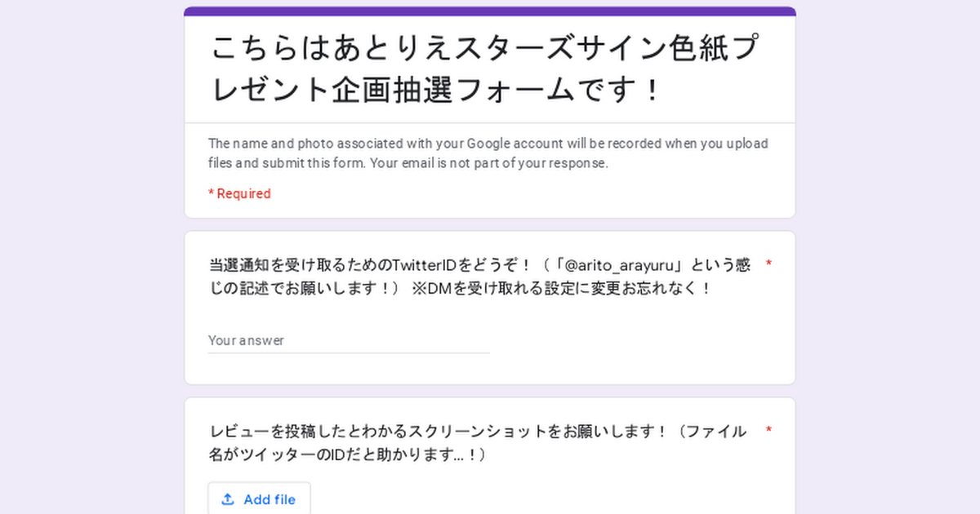This screenshot has width=980, height=514.
Task: Click the form title starting with こちらはあとりえスターズ
Action: point(482,49)
